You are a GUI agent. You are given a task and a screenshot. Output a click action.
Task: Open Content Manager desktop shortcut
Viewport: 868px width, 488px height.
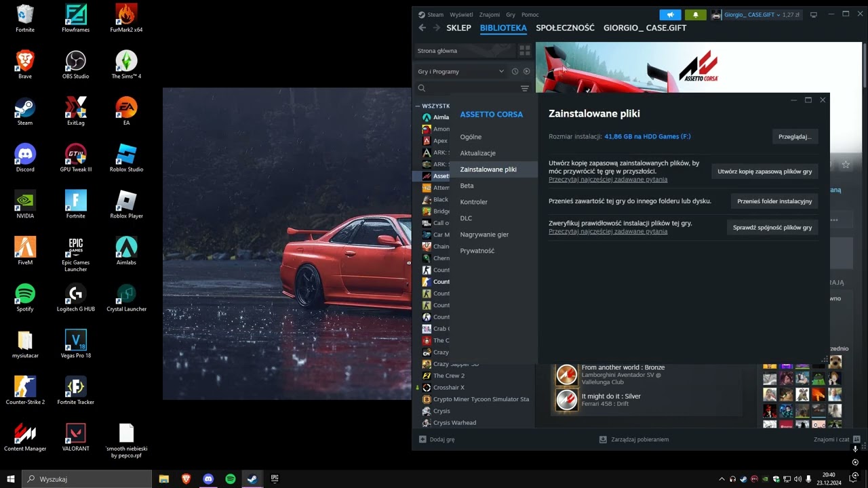pyautogui.click(x=25, y=437)
